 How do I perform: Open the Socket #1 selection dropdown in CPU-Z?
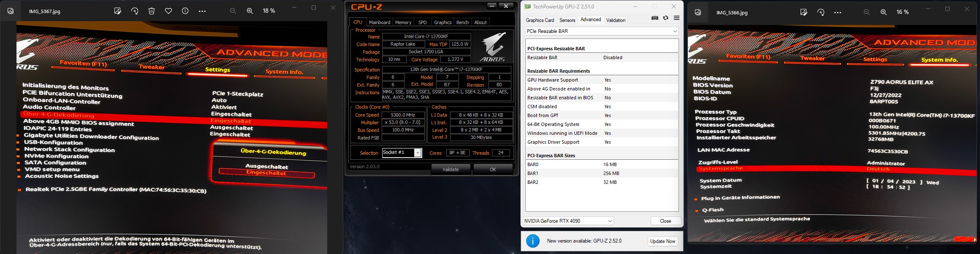pos(402,153)
